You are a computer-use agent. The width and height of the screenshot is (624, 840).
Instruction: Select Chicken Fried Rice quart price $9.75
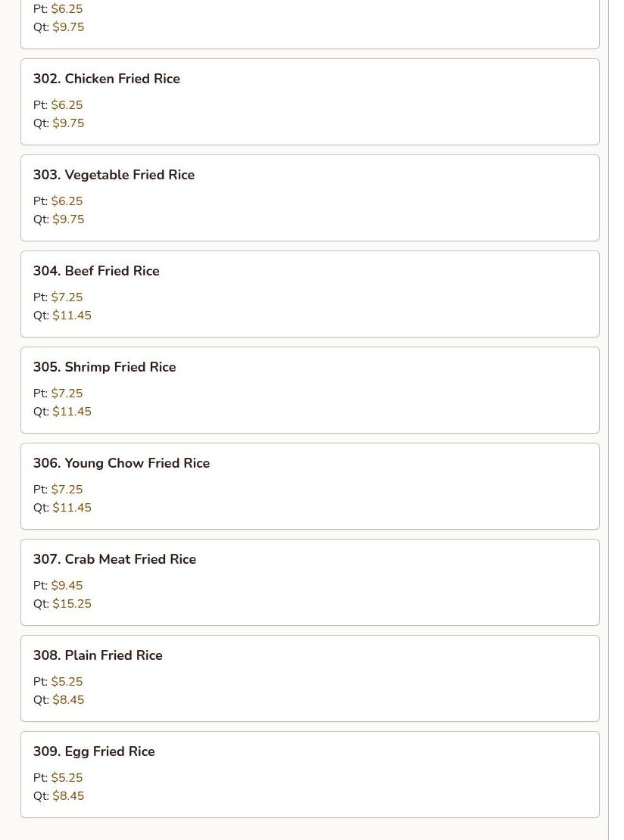click(68, 123)
